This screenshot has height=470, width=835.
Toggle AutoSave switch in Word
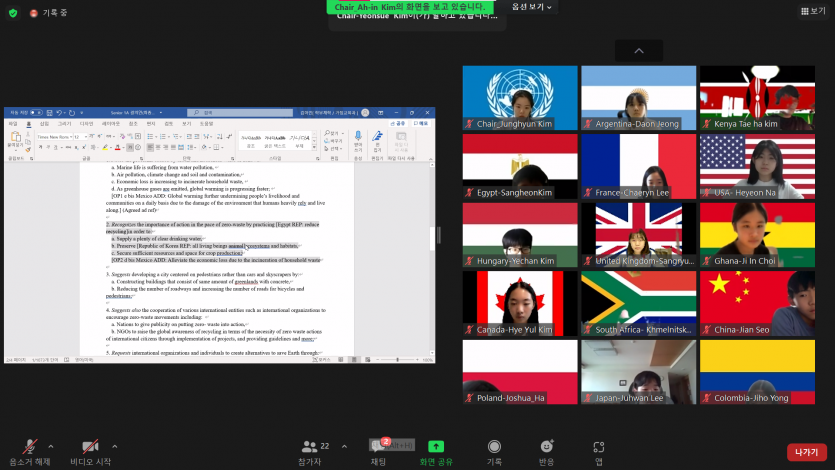36,112
